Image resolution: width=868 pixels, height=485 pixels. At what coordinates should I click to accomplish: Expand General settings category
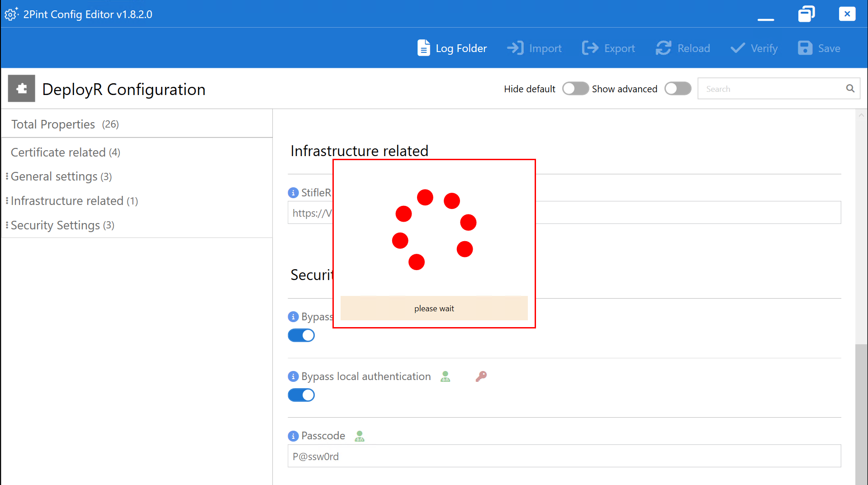[x=61, y=176]
